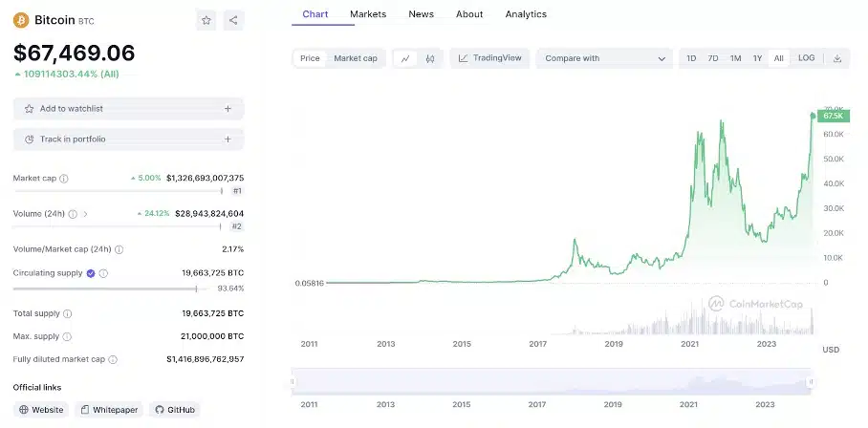Star Bitcoin as a favorite
Image resolution: width=868 pixels, height=428 pixels.
tap(206, 20)
